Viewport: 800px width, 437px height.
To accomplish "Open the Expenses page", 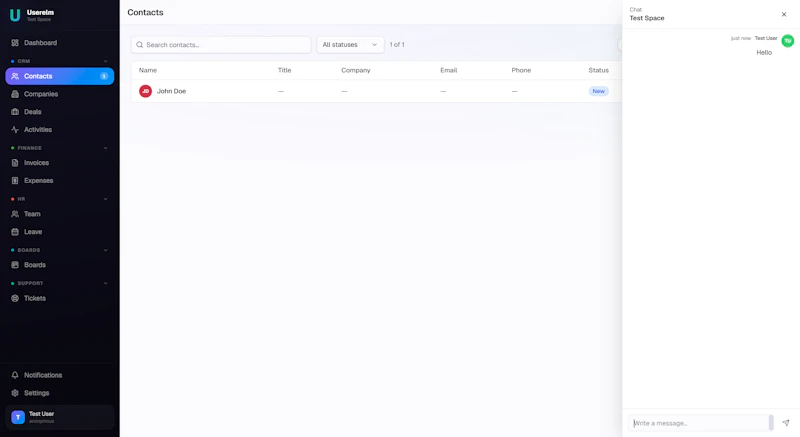I will [x=59, y=181].
